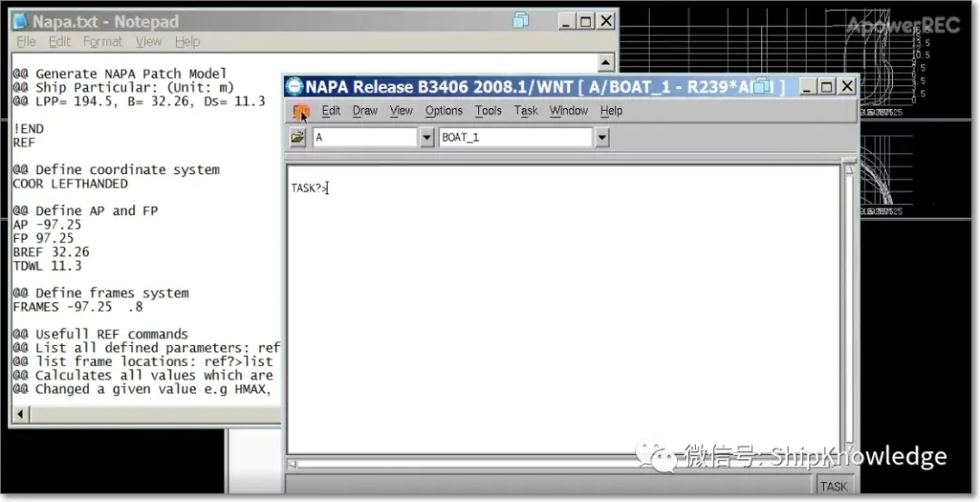This screenshot has width=980, height=502.
Task: Open the File menu in NAPA window
Action: (301, 112)
